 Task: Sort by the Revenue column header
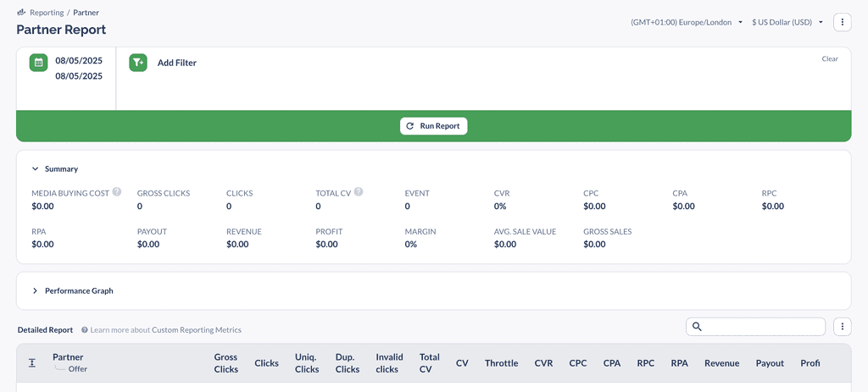point(722,363)
